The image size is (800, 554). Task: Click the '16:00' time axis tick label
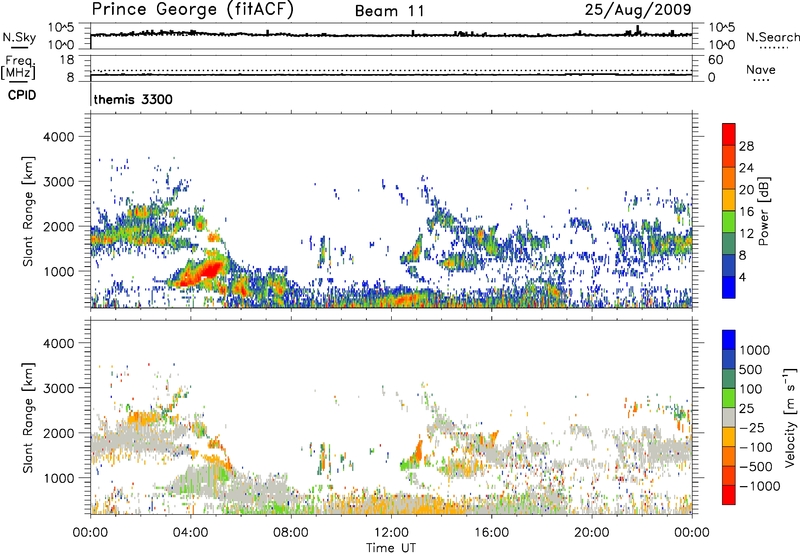[491, 533]
